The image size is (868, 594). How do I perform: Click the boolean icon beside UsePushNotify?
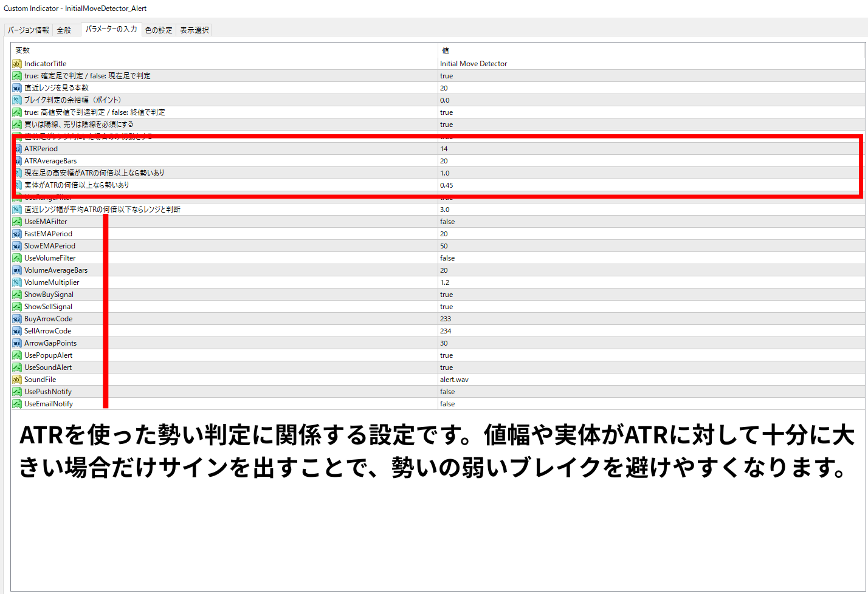point(17,392)
